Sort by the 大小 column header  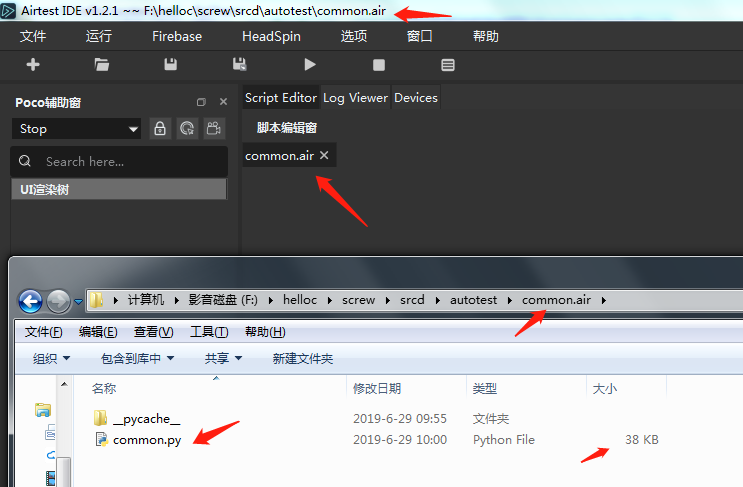pos(626,388)
